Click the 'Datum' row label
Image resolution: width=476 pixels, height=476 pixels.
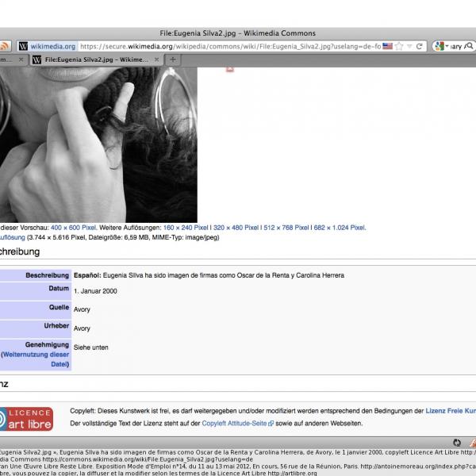(59, 288)
